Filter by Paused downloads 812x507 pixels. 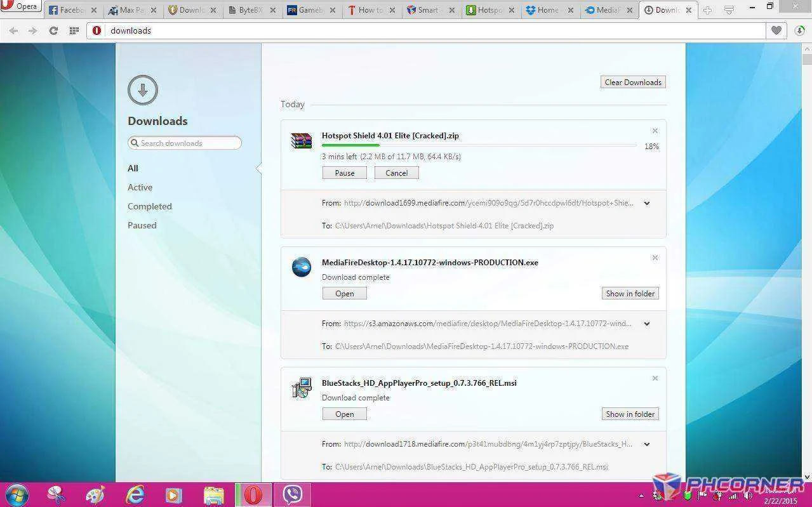[x=142, y=225]
